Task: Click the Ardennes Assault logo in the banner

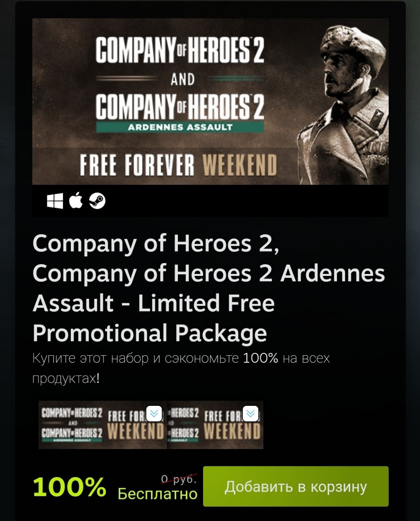Action: (180, 113)
